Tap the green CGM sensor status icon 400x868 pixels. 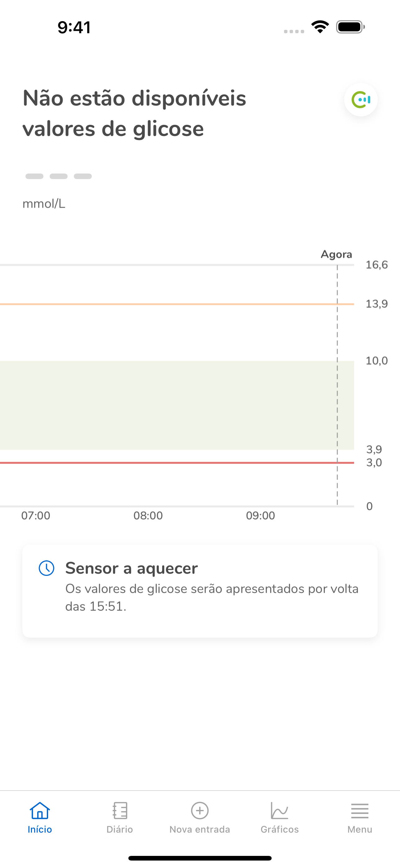point(361,100)
